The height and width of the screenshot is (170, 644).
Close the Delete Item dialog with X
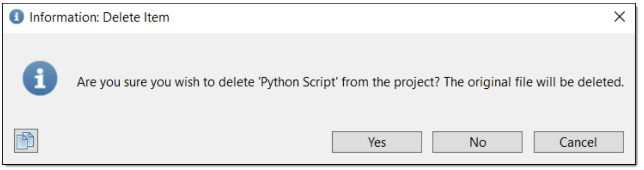pyautogui.click(x=619, y=17)
